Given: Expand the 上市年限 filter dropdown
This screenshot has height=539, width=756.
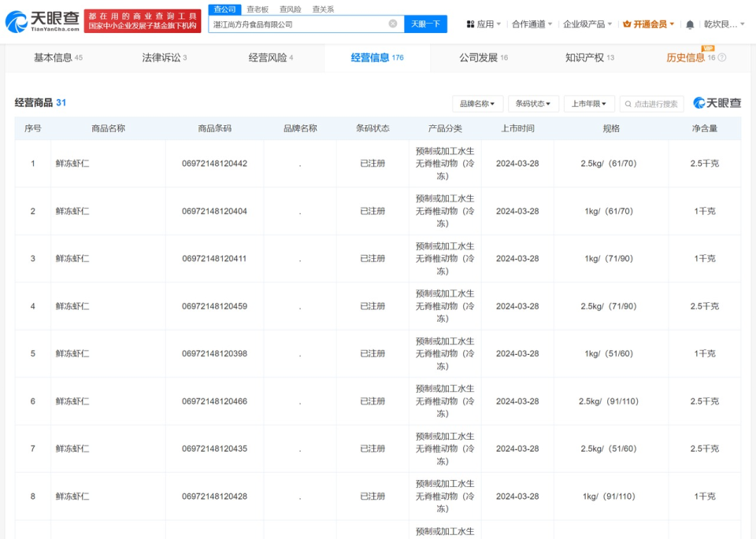Looking at the screenshot, I should pyautogui.click(x=589, y=104).
